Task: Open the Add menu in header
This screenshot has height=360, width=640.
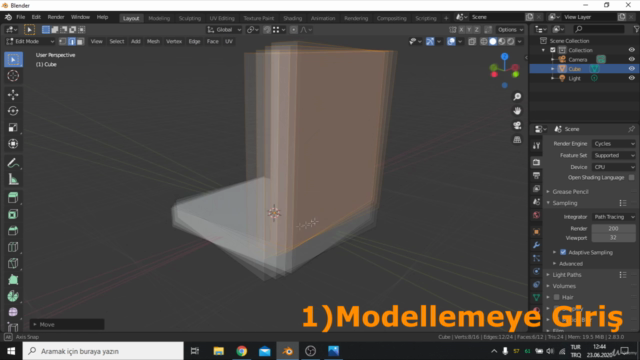Action: [x=136, y=41]
